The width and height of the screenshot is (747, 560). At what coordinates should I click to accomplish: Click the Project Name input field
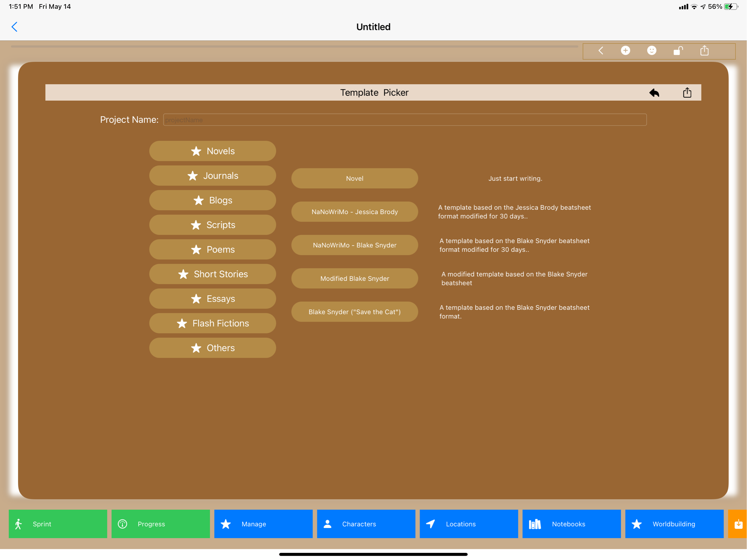(405, 120)
